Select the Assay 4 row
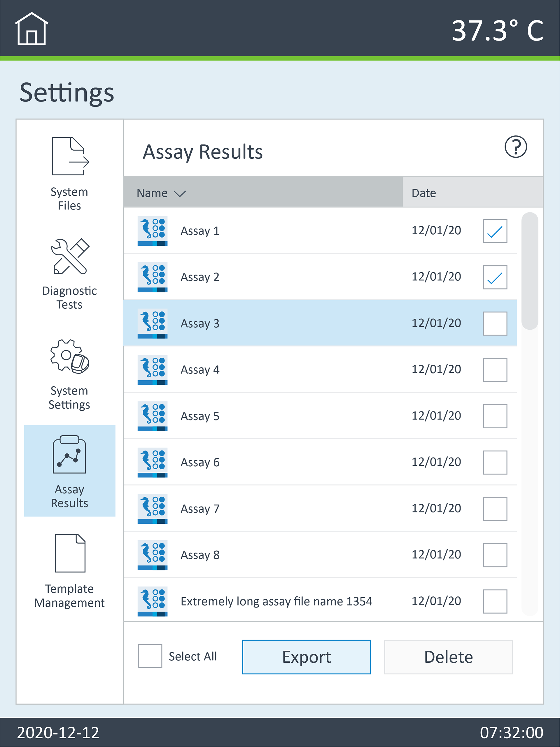560x747 pixels. (320, 370)
